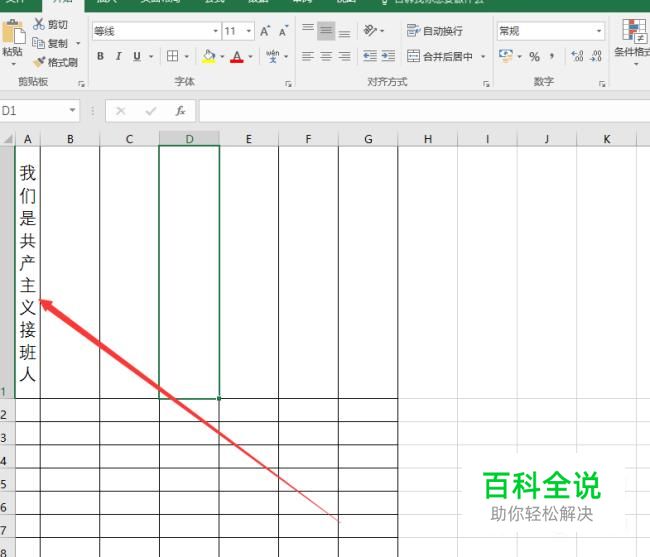The height and width of the screenshot is (557, 650).
Task: Click inside the formula bar
Action: [424, 111]
